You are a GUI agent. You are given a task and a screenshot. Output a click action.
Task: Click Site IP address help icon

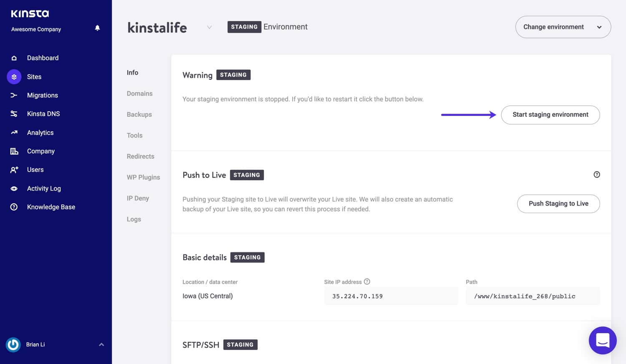tap(367, 282)
